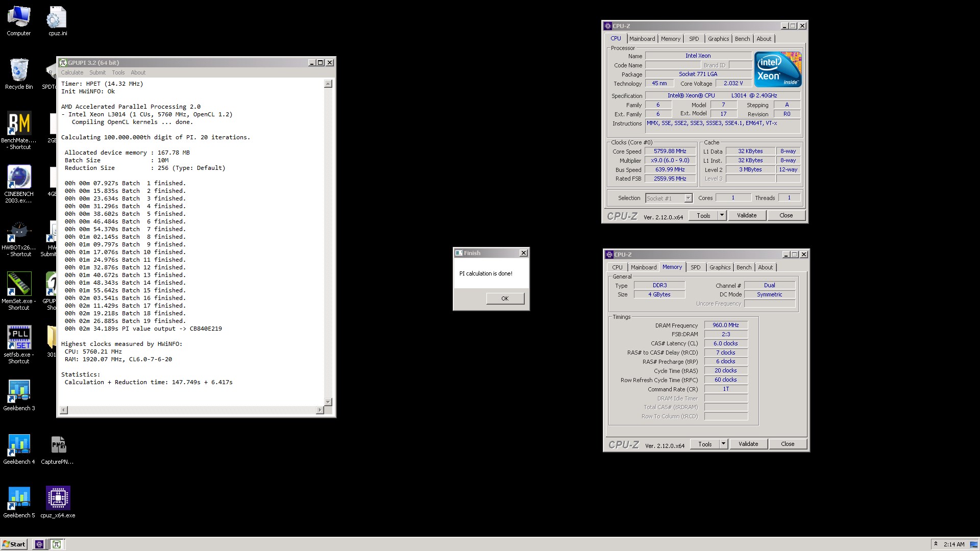Click the Core Voltage 2.032 V field
The image size is (980, 551).
point(733,84)
